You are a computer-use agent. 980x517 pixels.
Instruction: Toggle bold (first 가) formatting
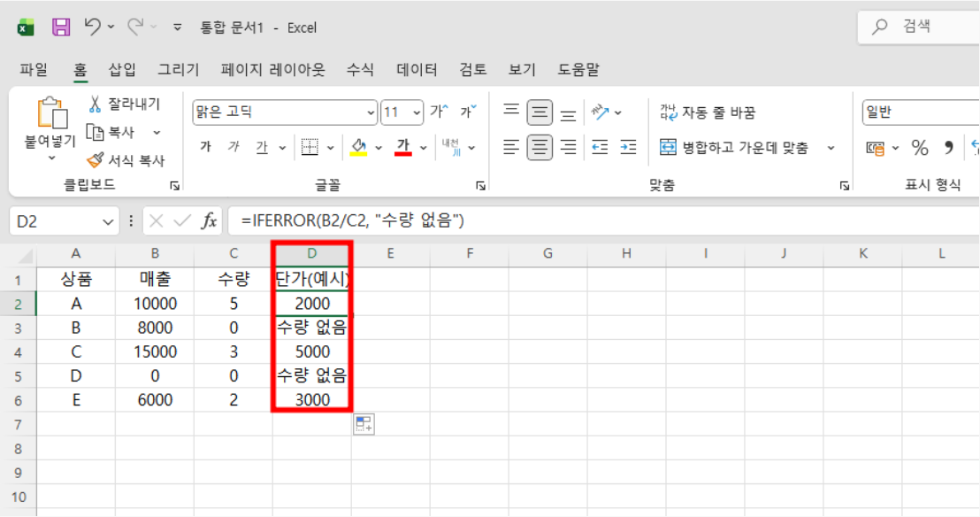[x=205, y=148]
